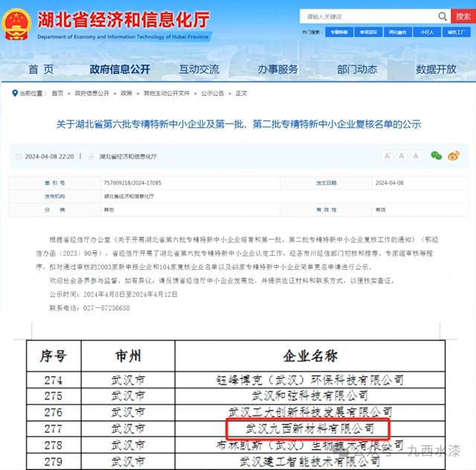Select 武汉九西新材料有限公司 cell

pos(310,428)
